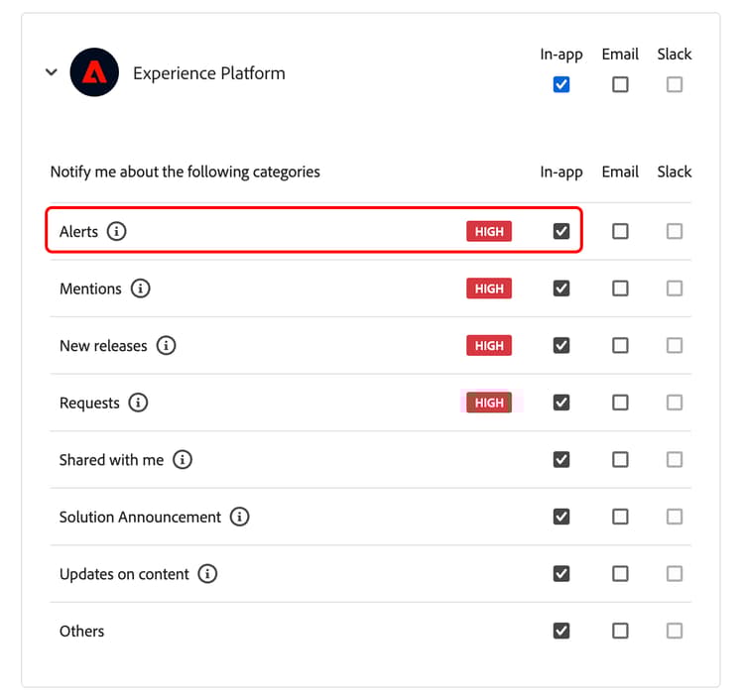Disable In-app notifications for Alerts
The height and width of the screenshot is (700, 744).
[x=561, y=231]
